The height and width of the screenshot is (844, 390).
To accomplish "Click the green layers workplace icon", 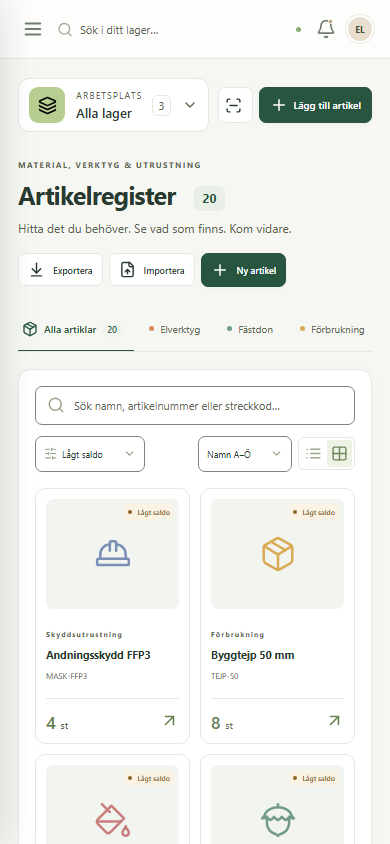I will pyautogui.click(x=47, y=105).
